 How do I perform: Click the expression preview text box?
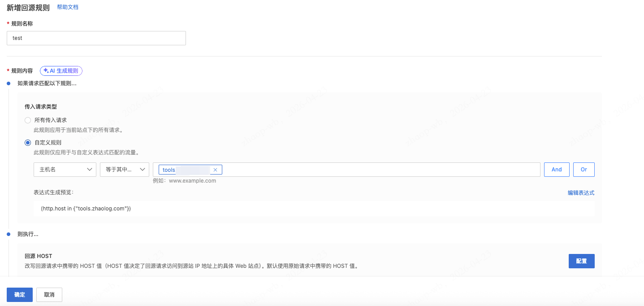coord(314,209)
